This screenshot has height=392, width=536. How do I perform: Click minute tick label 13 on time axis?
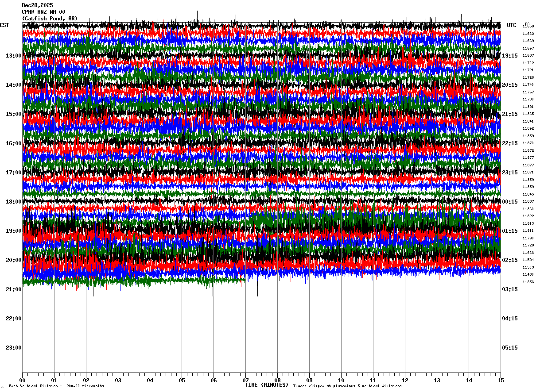pyautogui.click(x=437, y=380)
